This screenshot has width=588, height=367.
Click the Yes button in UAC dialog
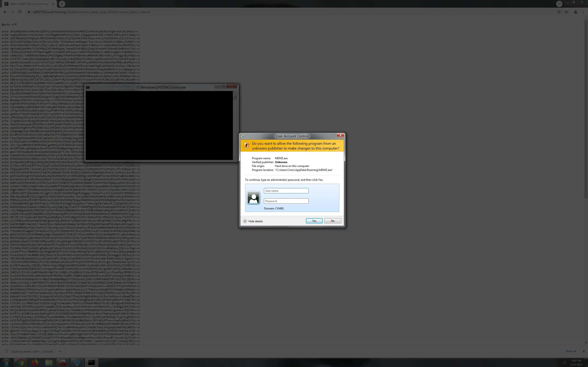tap(314, 221)
